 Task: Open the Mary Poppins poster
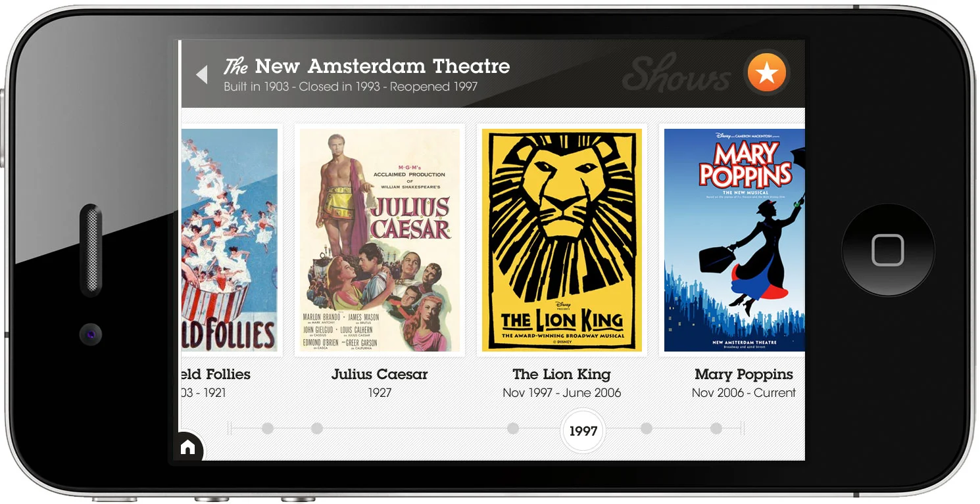[734, 240]
